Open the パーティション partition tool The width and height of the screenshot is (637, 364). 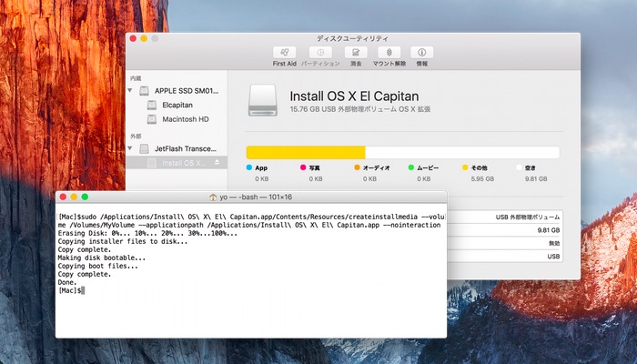[x=320, y=53]
